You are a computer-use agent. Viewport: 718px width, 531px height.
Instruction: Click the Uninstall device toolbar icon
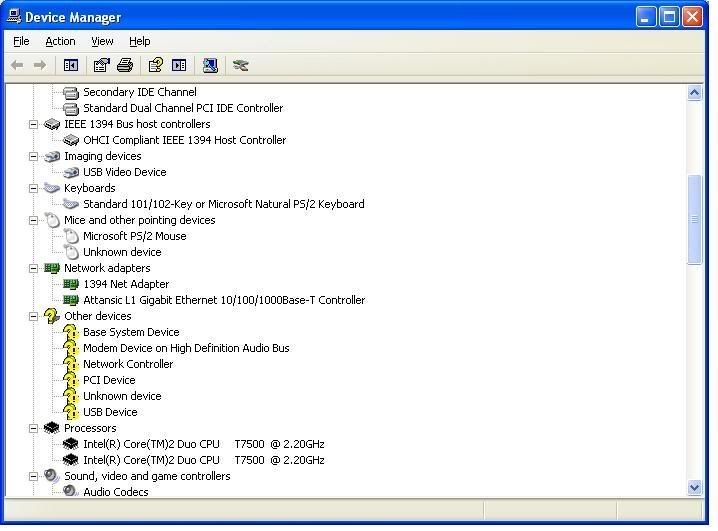point(240,65)
